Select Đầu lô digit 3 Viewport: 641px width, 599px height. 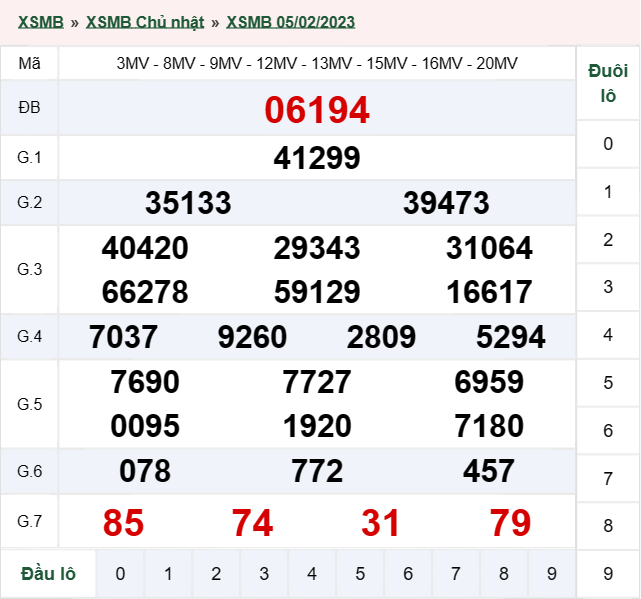[264, 574]
